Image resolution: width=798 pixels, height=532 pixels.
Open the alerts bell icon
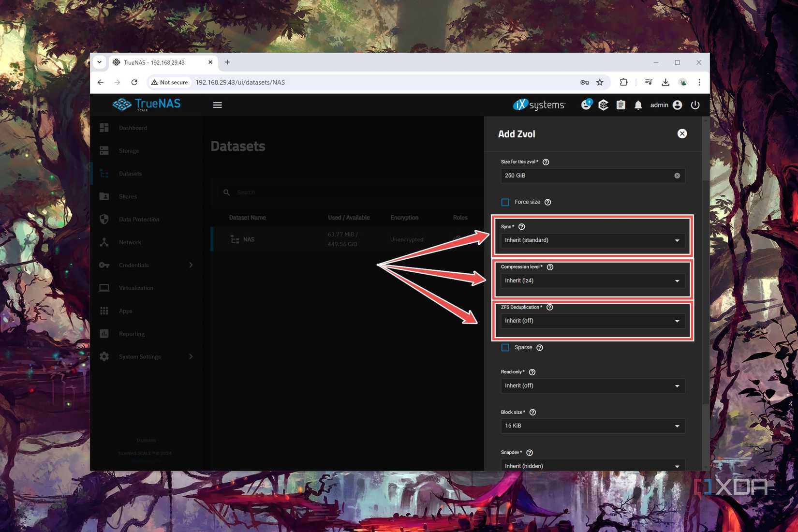point(638,105)
